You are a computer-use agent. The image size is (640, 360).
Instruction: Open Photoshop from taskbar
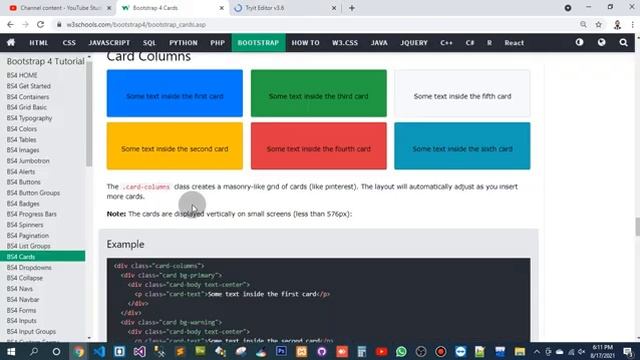(281, 351)
